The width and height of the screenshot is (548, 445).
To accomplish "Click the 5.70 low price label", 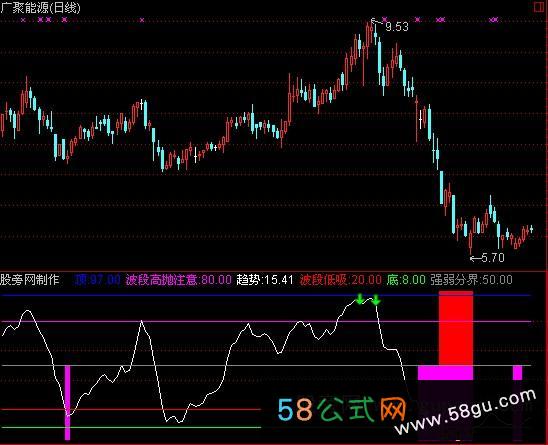I will point(493,258).
